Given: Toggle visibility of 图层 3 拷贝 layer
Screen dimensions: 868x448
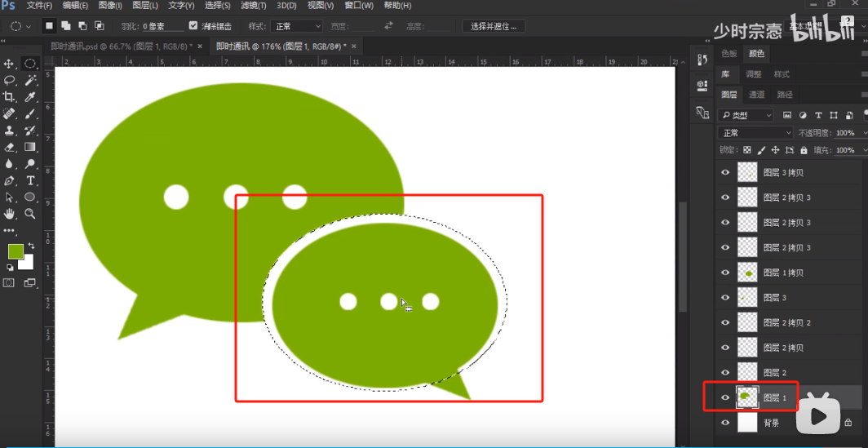Looking at the screenshot, I should [724, 172].
